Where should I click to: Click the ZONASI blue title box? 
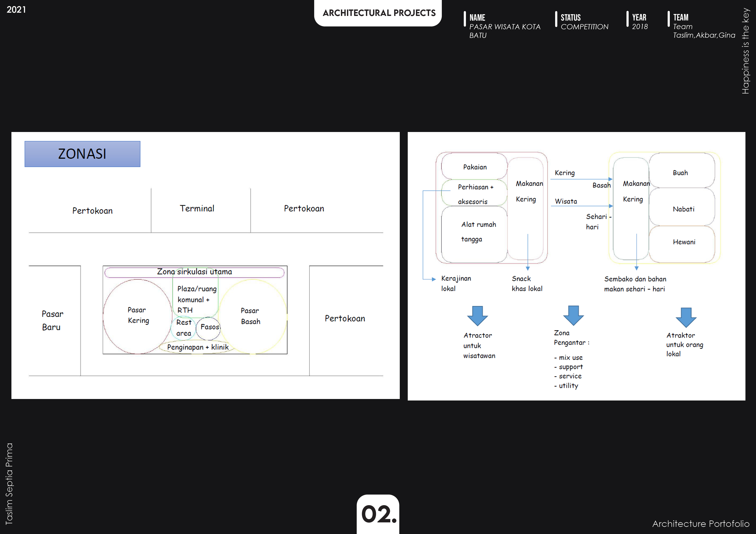point(82,154)
